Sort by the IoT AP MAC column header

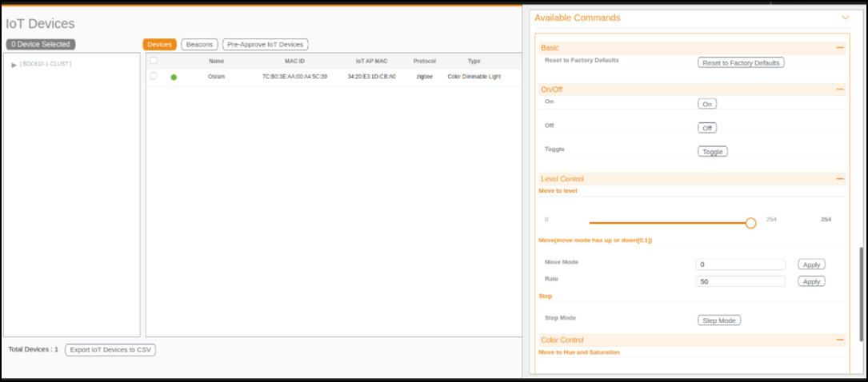click(371, 62)
